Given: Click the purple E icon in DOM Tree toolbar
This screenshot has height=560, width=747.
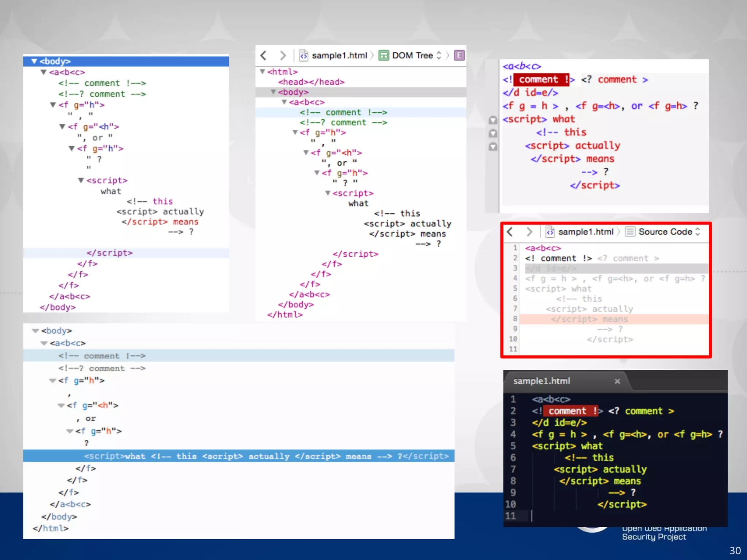Looking at the screenshot, I should pyautogui.click(x=459, y=55).
